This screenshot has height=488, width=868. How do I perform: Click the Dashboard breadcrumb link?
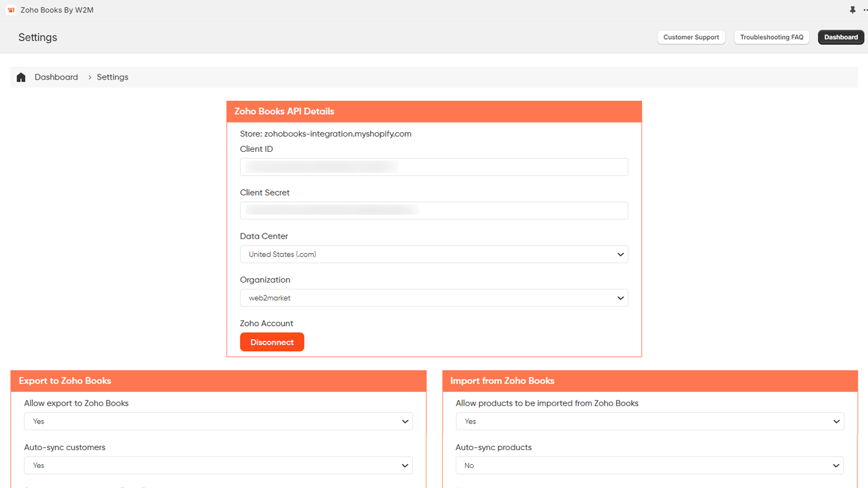coord(56,78)
